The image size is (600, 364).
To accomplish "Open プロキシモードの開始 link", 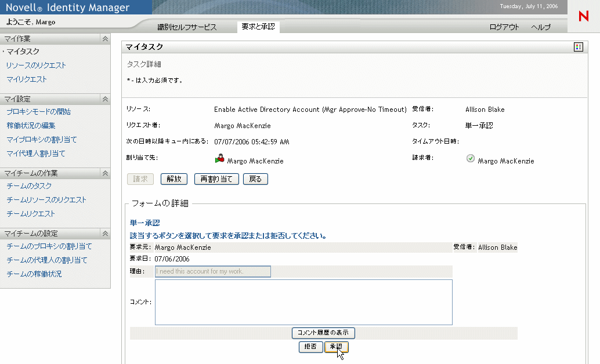I will (x=39, y=112).
